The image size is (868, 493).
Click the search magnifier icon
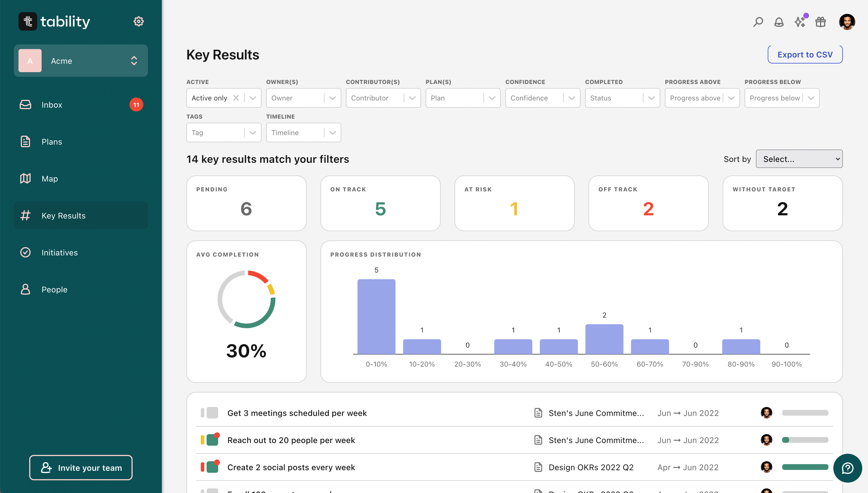tap(758, 22)
